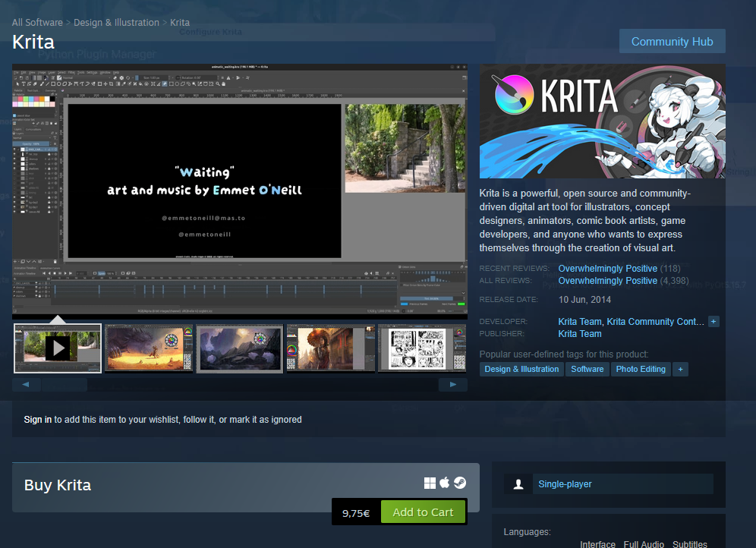The image size is (756, 548).
Task: Select the purple mountain landscape thumbnail
Action: 240,348
